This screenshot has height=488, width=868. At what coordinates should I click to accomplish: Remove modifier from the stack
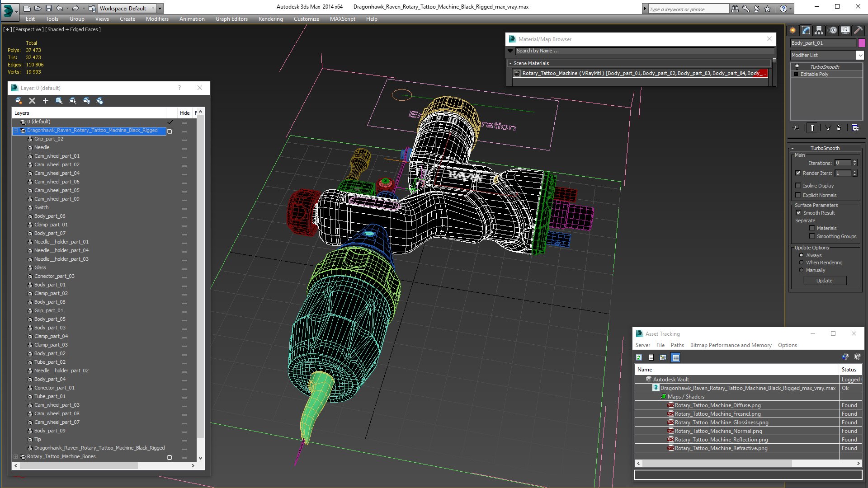(x=839, y=128)
